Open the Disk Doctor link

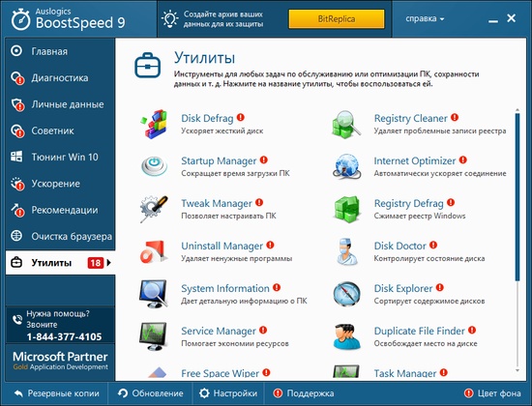tap(400, 246)
